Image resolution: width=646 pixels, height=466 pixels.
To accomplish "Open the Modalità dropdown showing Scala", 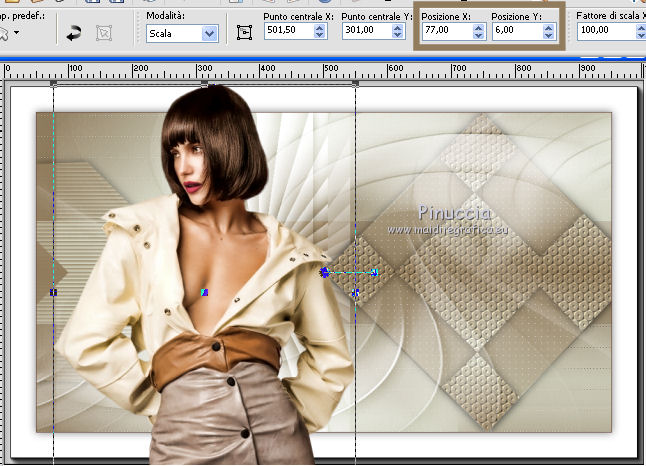I will [182, 33].
